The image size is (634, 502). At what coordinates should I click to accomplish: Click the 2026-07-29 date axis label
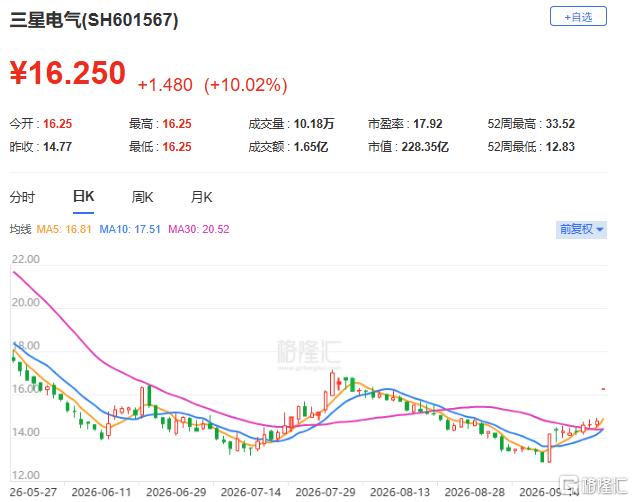(x=325, y=492)
